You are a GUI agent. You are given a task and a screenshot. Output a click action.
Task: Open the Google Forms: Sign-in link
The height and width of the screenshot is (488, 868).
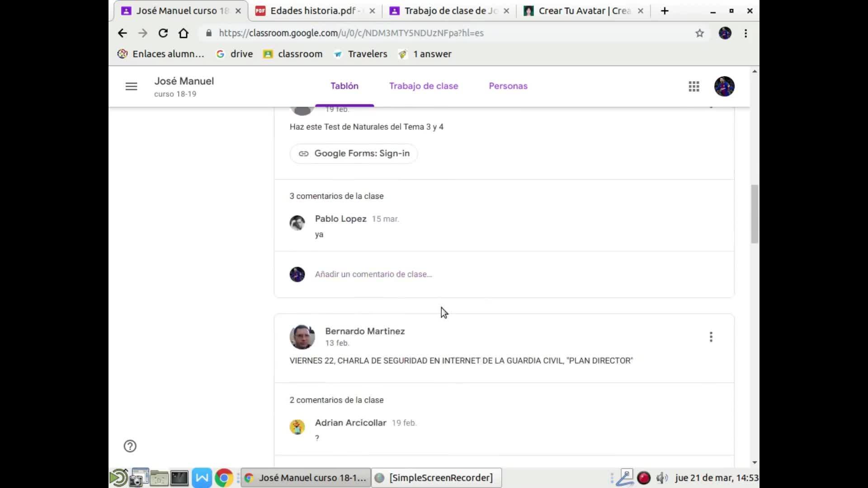coord(354,154)
